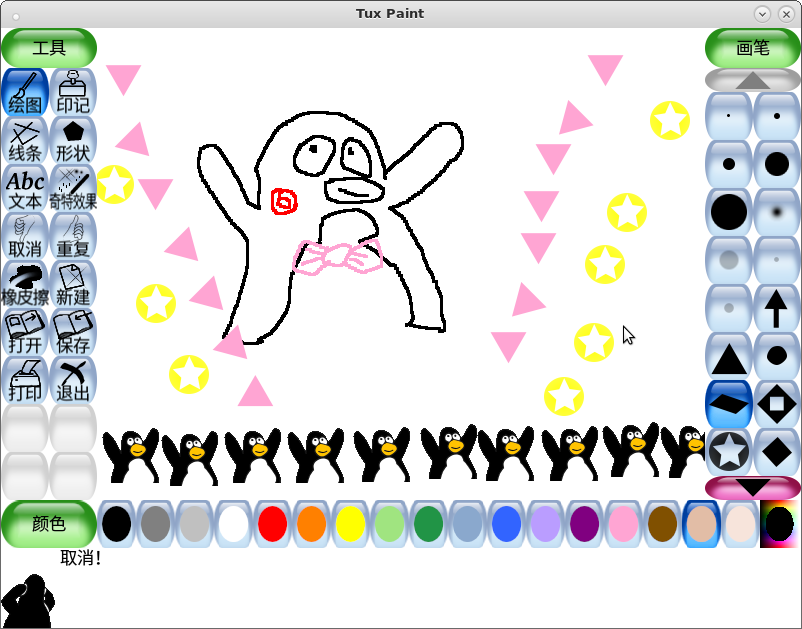Pick the small gray fuzzy dot brush
802x629 pixels.
click(x=729, y=308)
